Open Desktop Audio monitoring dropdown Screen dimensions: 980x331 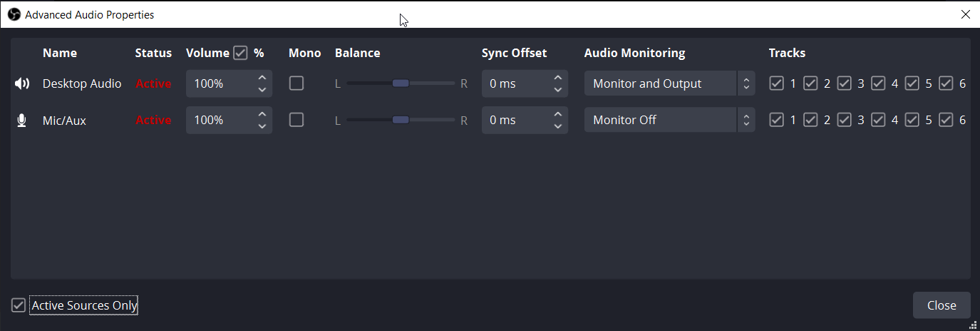669,83
